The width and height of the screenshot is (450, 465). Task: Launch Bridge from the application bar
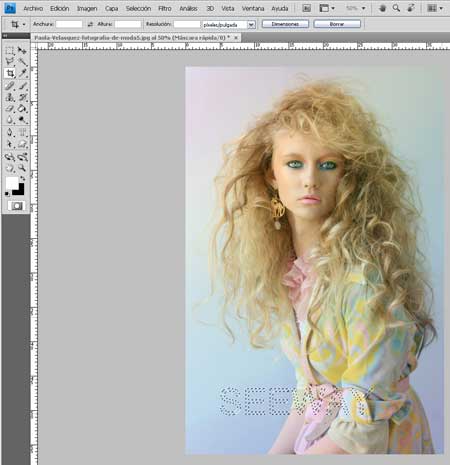[x=306, y=8]
